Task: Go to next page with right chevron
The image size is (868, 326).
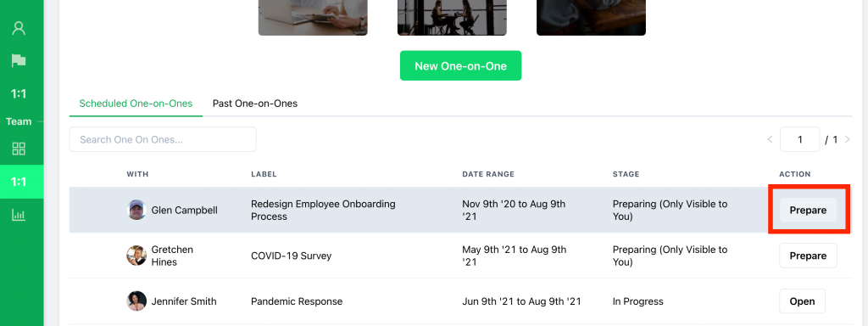Action: (848, 140)
